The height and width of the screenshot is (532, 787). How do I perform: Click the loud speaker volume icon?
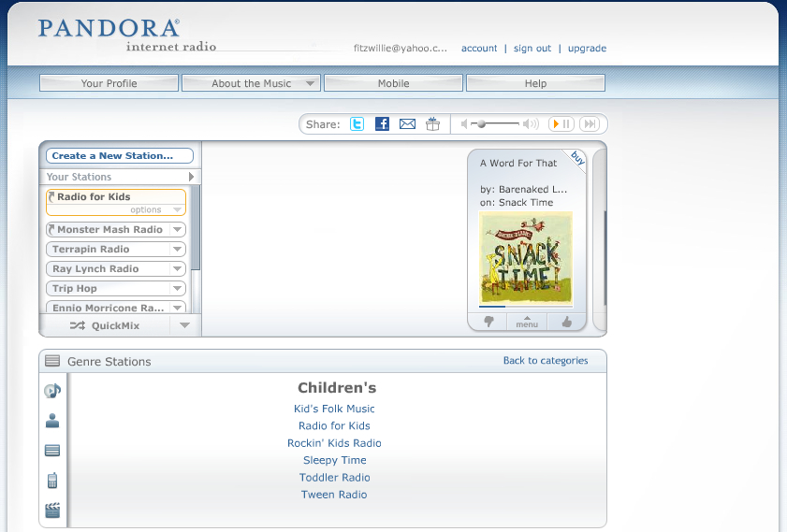531,123
